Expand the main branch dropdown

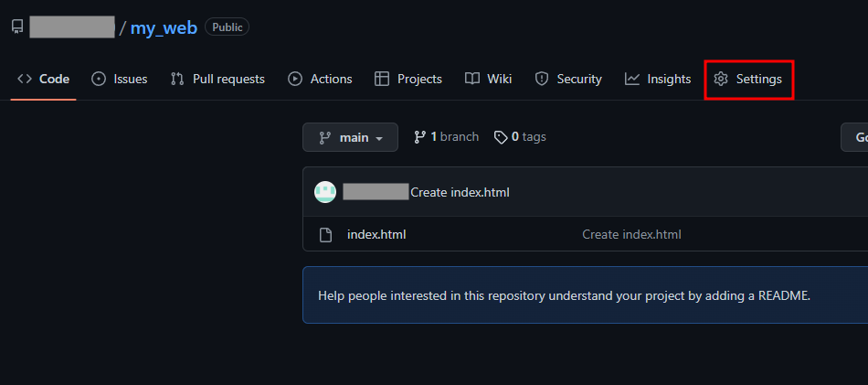[351, 137]
